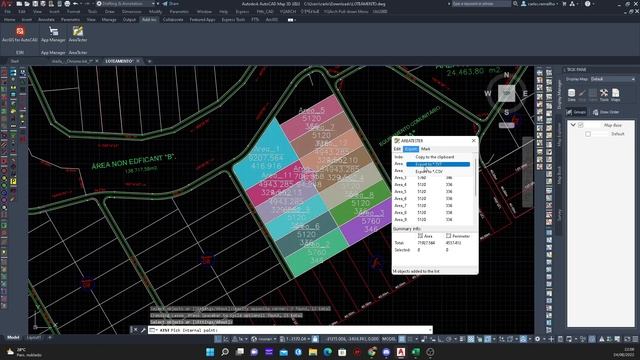Choose Copy to the clipboard in Export menu
Screen dimensions: 640x360
pos(435,157)
